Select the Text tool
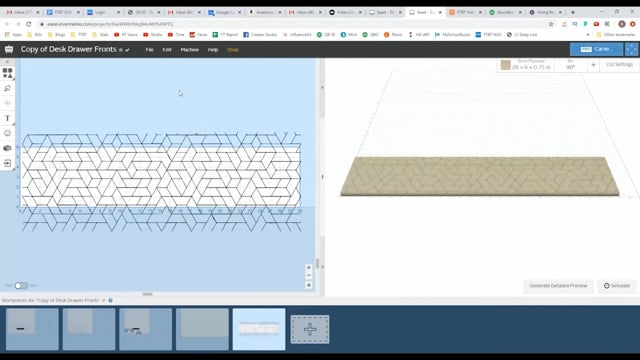This screenshot has width=640, height=360. (x=7, y=118)
